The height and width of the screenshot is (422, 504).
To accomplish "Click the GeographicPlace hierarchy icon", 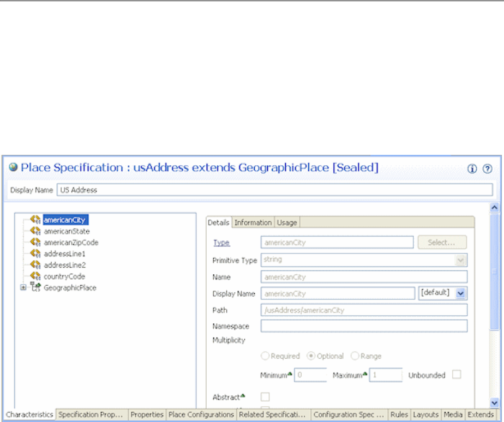I will (36, 287).
